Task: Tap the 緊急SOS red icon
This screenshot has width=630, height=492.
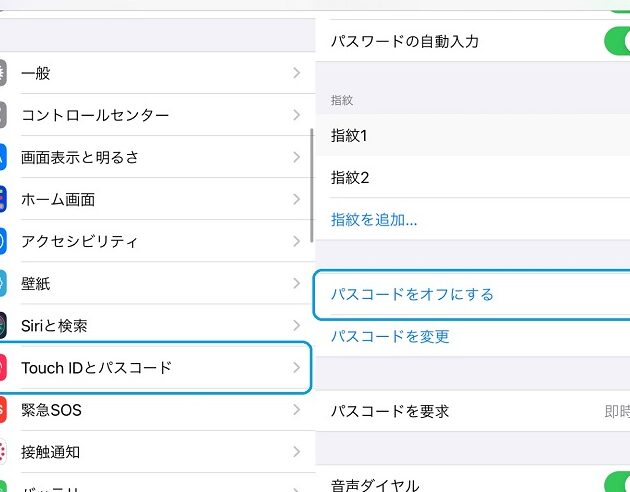Action: coord(3,410)
